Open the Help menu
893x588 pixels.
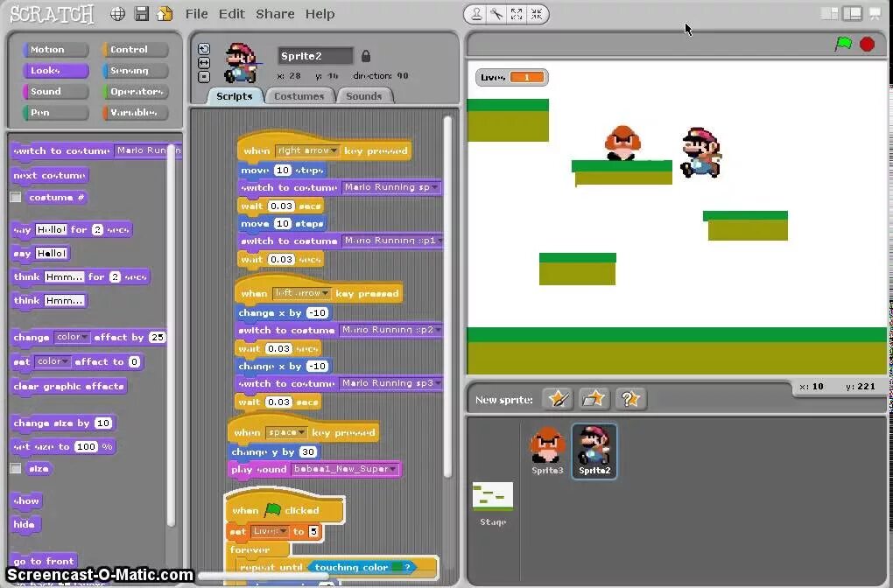pos(320,14)
